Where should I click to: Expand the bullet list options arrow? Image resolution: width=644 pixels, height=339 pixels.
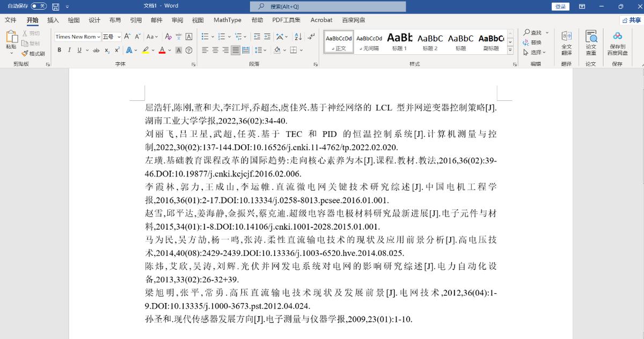pyautogui.click(x=213, y=36)
